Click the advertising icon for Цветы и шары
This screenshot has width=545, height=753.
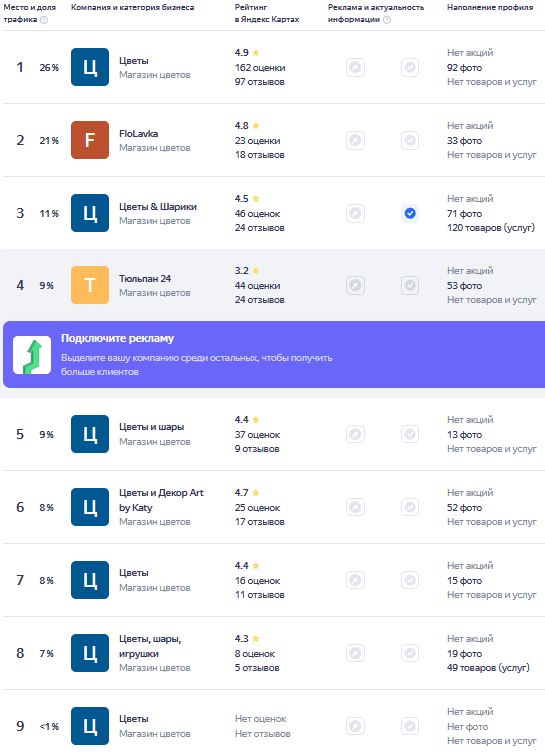355,434
